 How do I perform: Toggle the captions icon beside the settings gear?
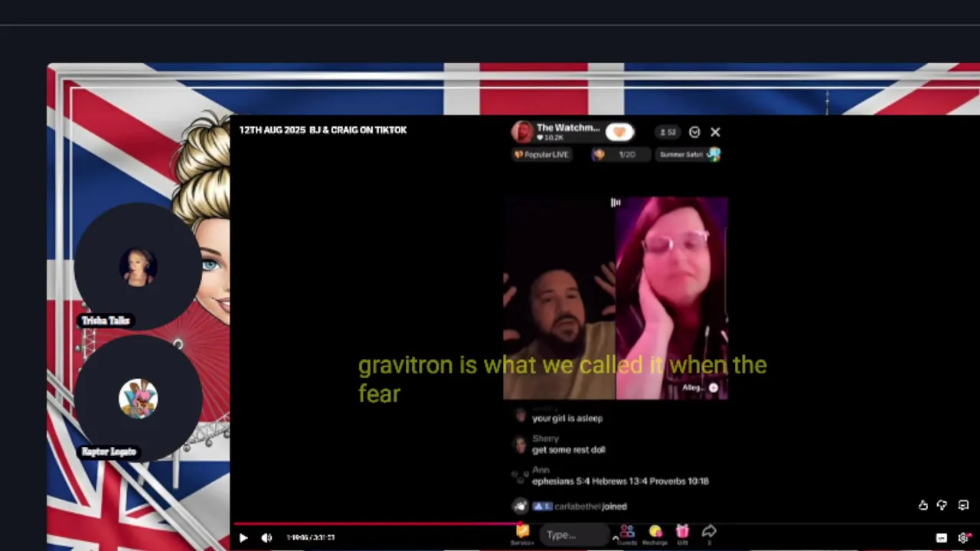click(x=942, y=538)
